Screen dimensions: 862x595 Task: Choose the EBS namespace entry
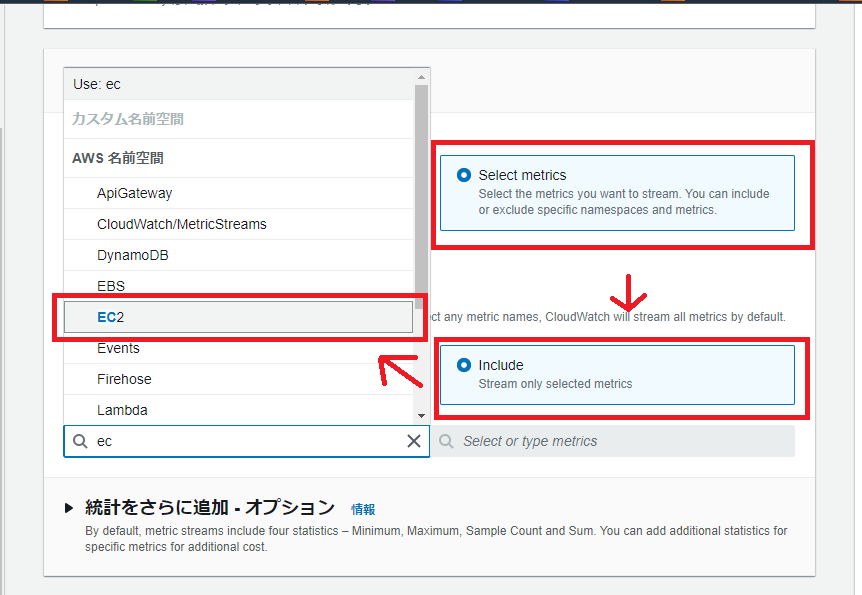(239, 286)
